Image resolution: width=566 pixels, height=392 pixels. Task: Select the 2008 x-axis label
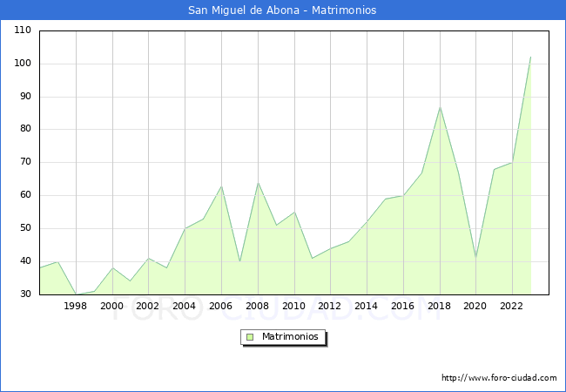(x=258, y=306)
